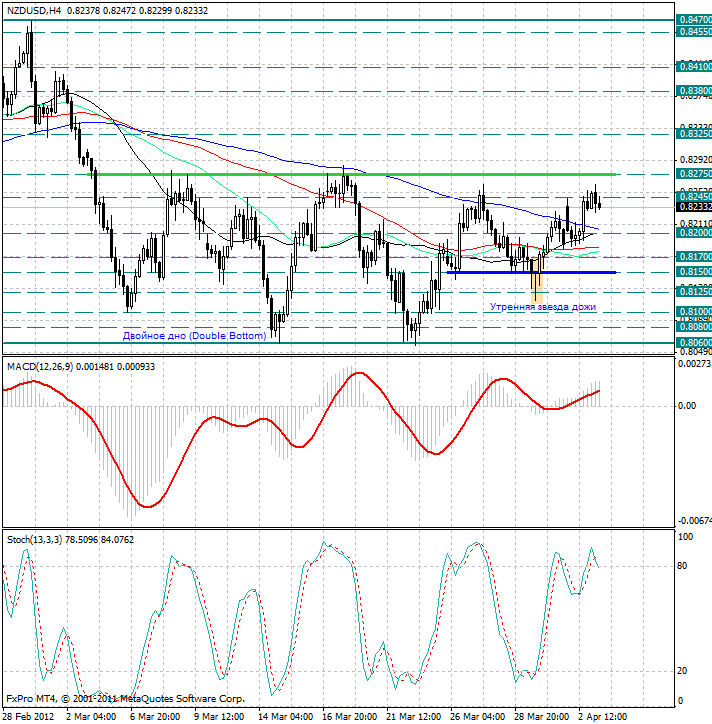This screenshot has height=724, width=712.
Task: Click the '28 Feb 2012' time axis label
Action: (28, 717)
